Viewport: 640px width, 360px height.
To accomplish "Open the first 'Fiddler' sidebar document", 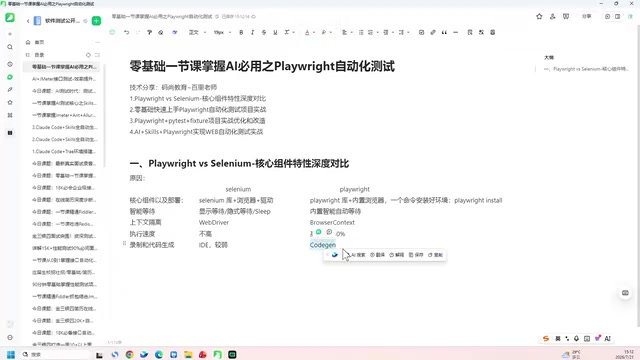I will point(64,212).
